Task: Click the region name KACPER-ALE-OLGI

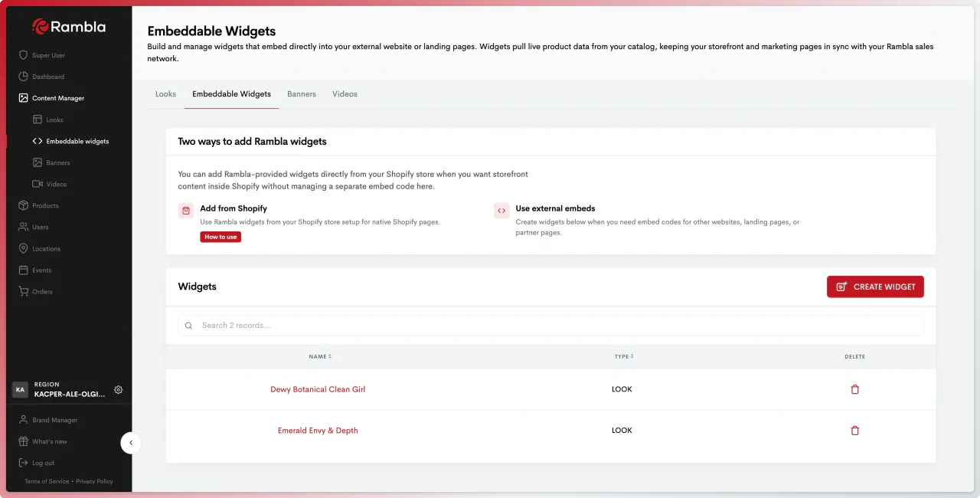Action: point(70,394)
